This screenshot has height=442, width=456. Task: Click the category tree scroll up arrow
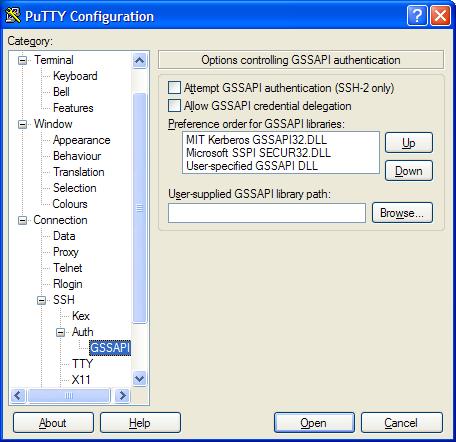point(139,60)
